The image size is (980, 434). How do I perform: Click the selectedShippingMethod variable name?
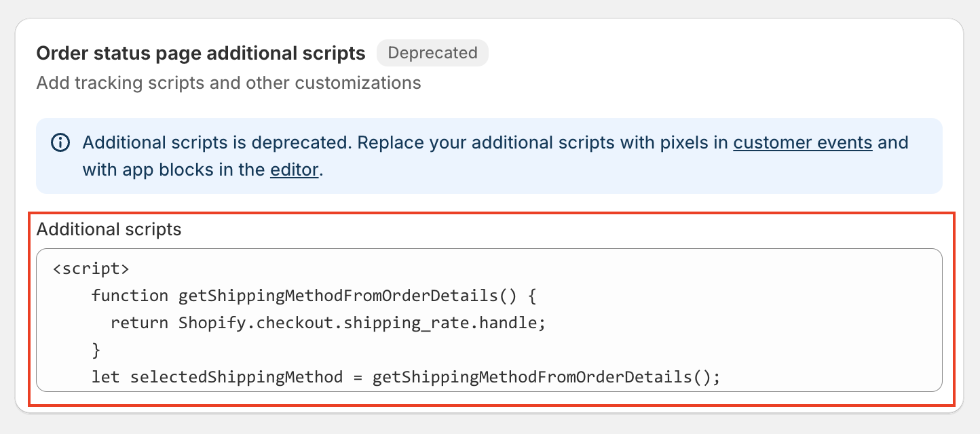click(236, 377)
